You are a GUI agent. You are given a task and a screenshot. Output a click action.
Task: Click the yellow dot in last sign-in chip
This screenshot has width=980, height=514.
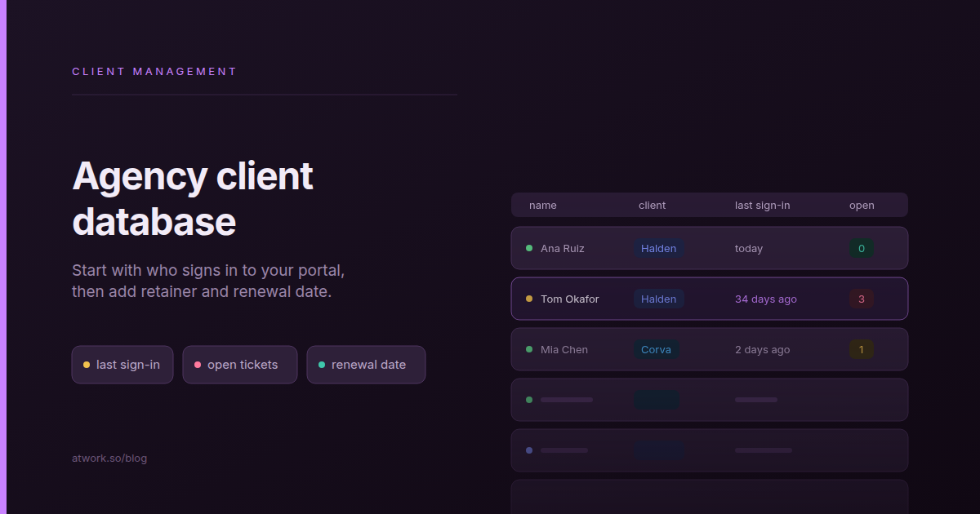[87, 365]
